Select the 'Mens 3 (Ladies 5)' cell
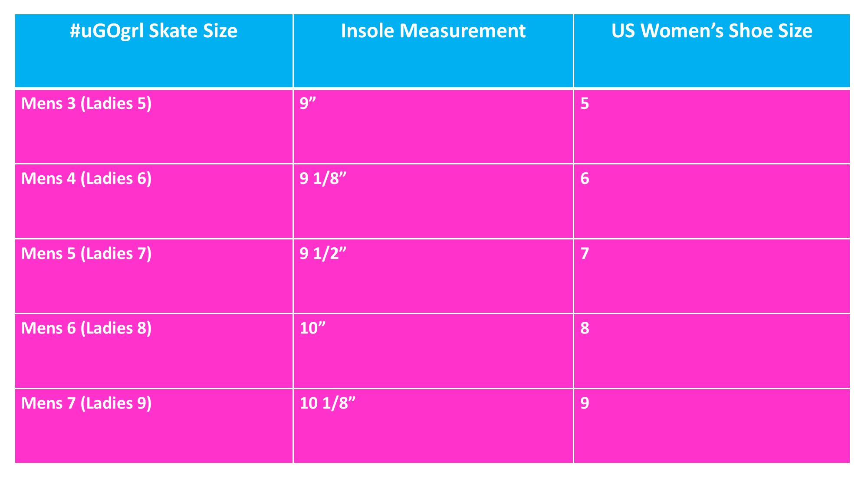Viewport: 868px width, 488px height. click(86, 104)
